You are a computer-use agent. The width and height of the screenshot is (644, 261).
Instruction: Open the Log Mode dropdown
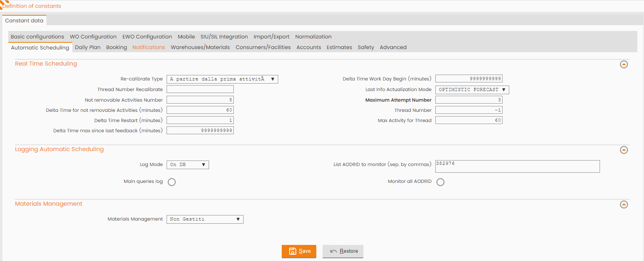188,165
